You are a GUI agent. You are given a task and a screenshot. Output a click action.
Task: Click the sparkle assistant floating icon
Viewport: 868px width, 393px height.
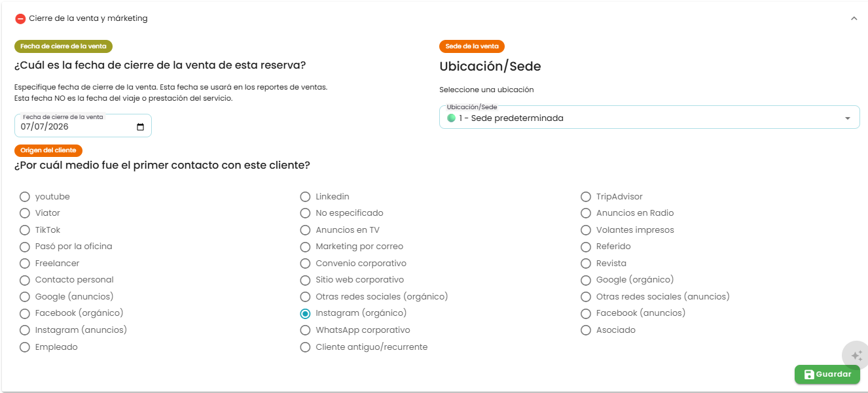(856, 356)
